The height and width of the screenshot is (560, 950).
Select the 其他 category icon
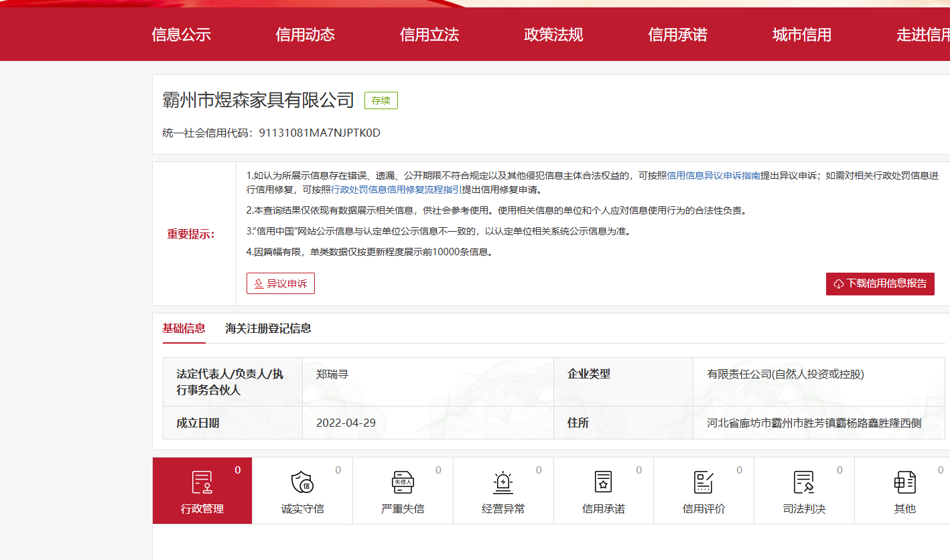(904, 482)
